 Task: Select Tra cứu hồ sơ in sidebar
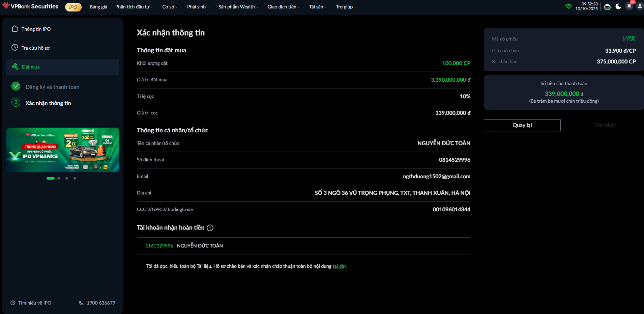[x=35, y=48]
